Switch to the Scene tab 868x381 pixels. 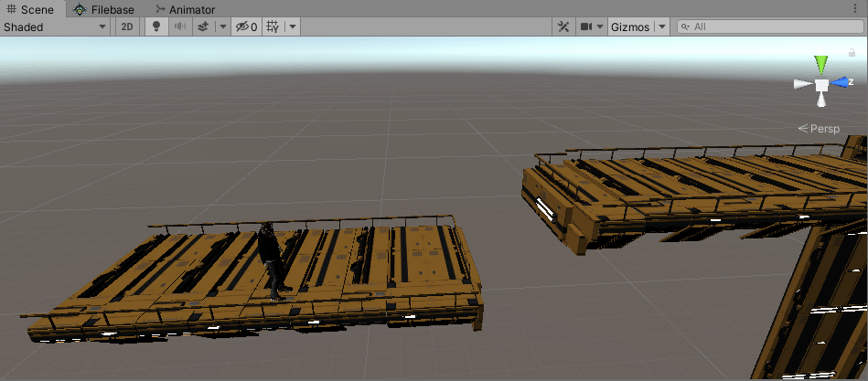coord(30,9)
